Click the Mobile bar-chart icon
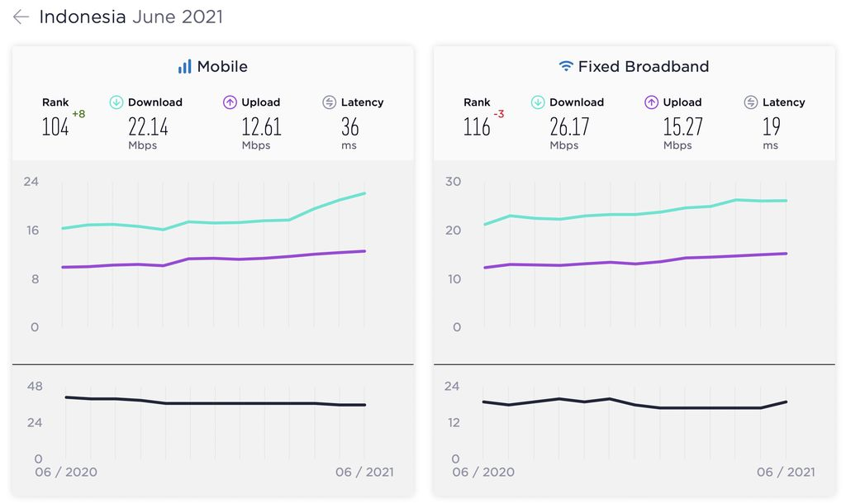The width and height of the screenshot is (846, 504). click(184, 67)
